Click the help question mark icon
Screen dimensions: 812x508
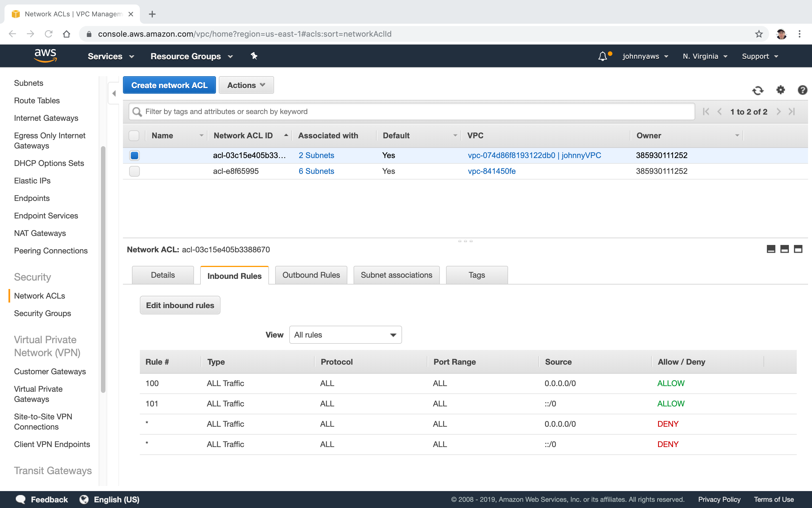point(802,90)
